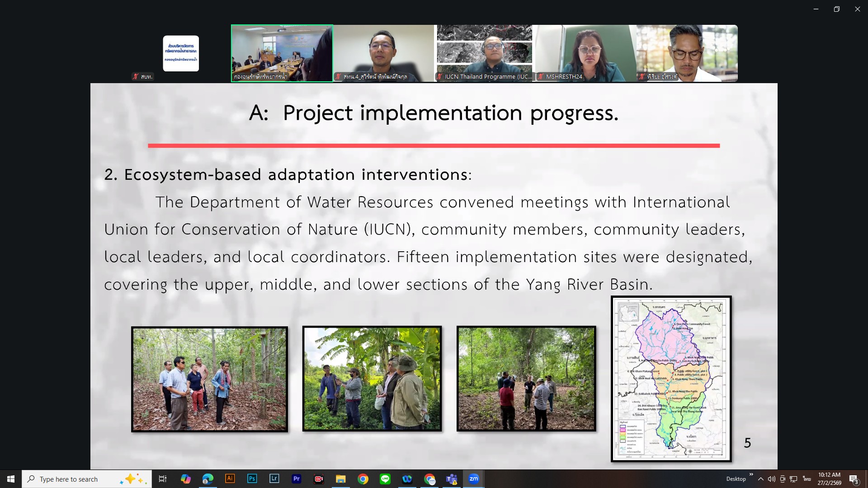Open Microsoft Teams from the taskbar
868x488 pixels.
tap(451, 479)
